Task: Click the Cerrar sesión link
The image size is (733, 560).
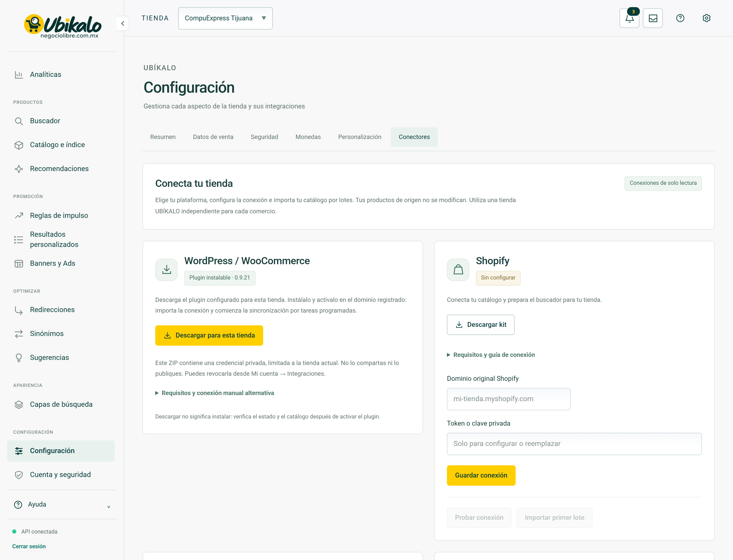Action: click(x=29, y=546)
